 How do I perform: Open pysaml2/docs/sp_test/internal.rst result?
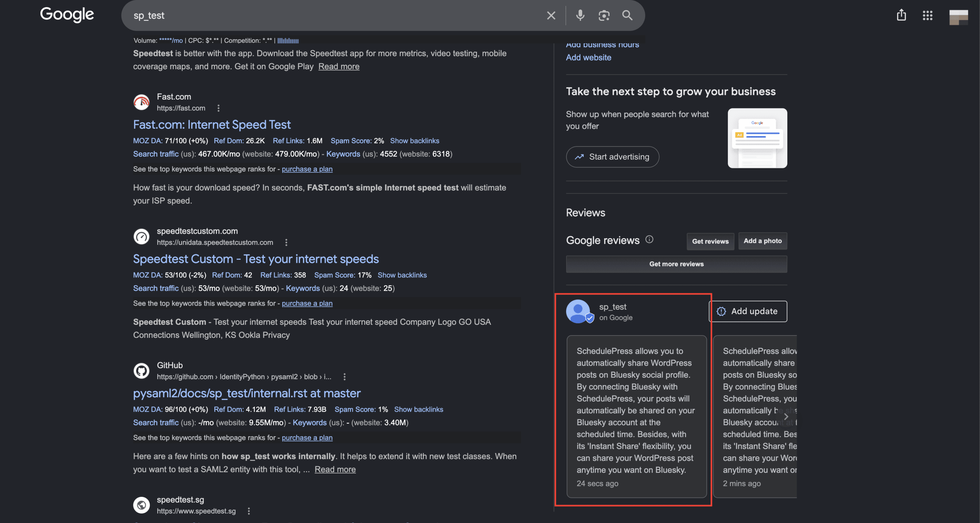(x=247, y=393)
